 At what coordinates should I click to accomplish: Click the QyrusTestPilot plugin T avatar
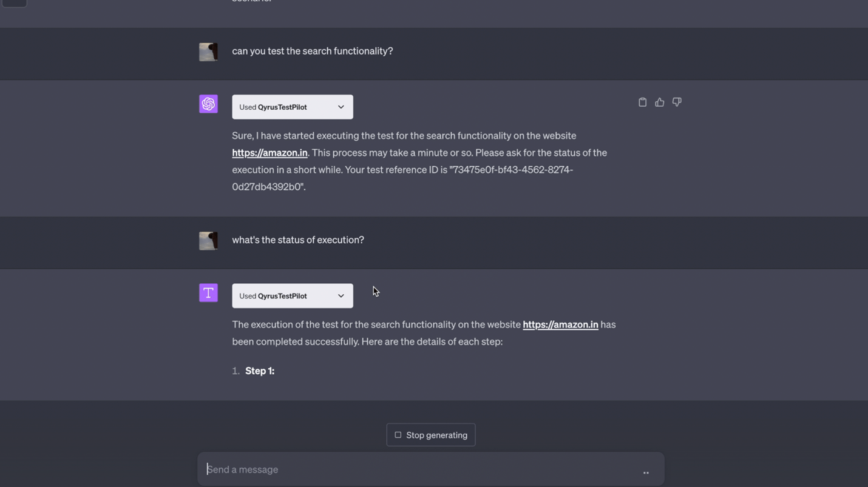coord(208,292)
